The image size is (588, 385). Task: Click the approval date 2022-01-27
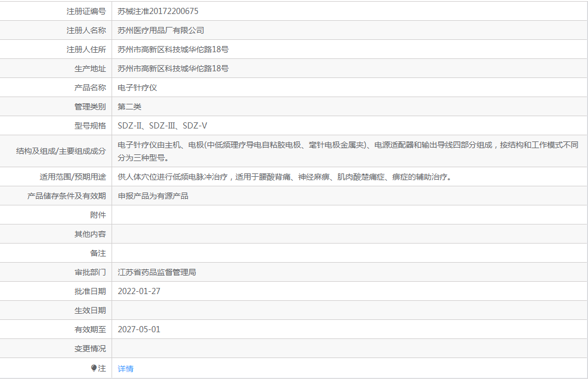[139, 291]
